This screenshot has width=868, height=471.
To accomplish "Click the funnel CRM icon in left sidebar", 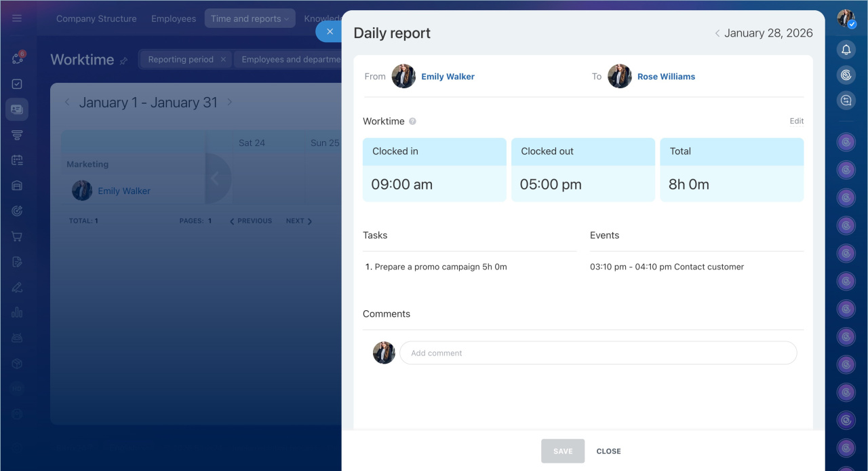I will tap(17, 135).
